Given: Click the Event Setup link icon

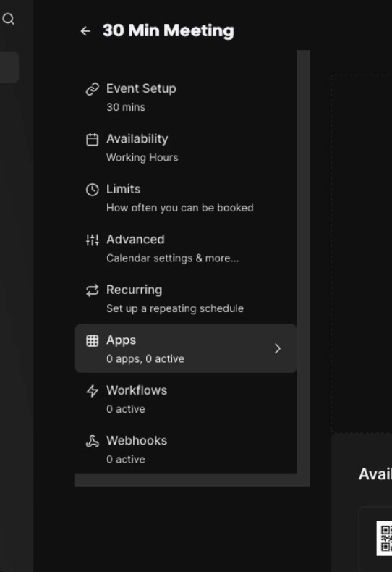Looking at the screenshot, I should point(92,88).
